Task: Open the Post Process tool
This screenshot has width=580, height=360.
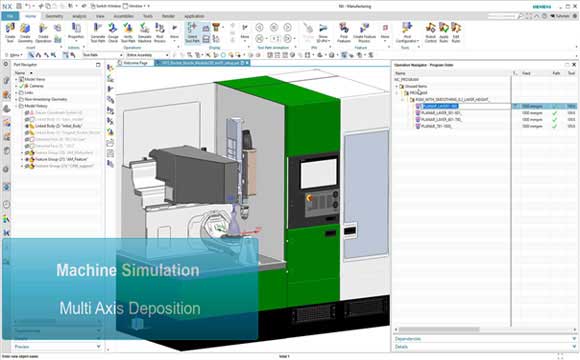Action: tap(159, 32)
